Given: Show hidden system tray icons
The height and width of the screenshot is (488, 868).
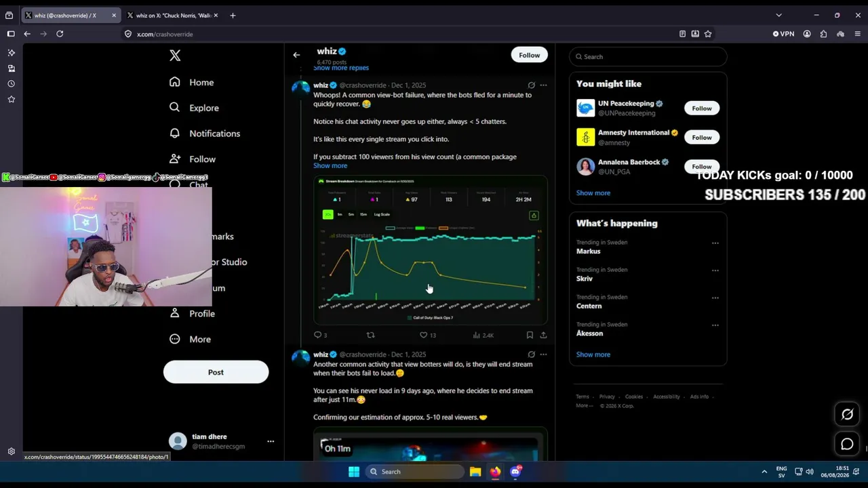Looking at the screenshot, I should 764,472.
